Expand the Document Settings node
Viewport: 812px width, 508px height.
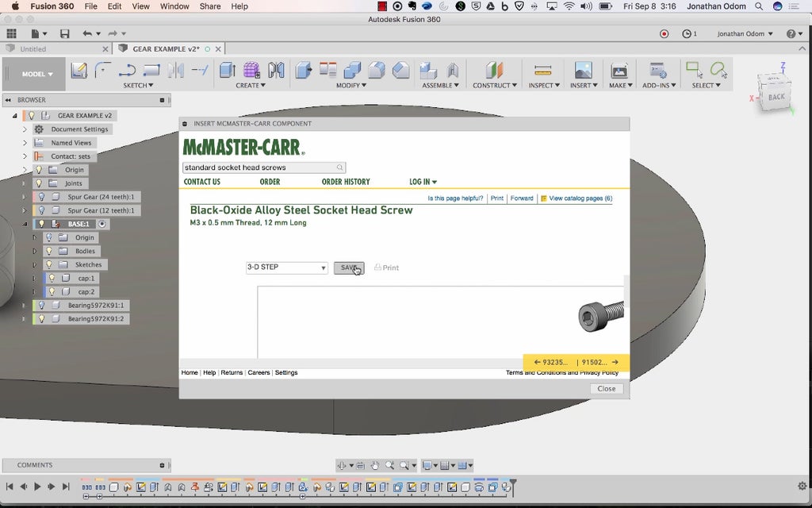(25, 129)
